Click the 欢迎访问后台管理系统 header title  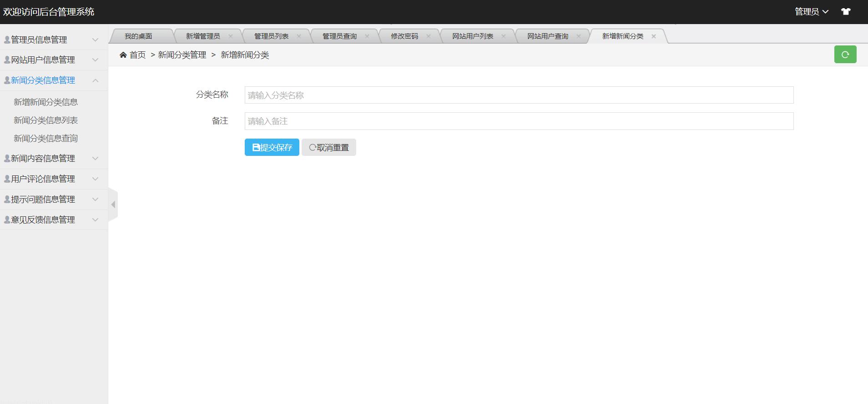(x=49, y=12)
